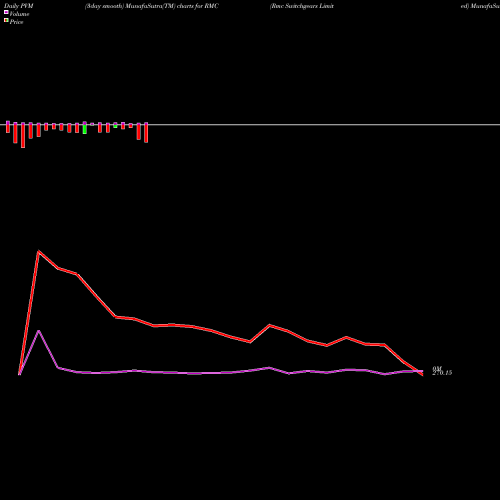This screenshot has width=500, height=500.
Task: Click the tallest red bar in the bar series
Action: point(23,135)
